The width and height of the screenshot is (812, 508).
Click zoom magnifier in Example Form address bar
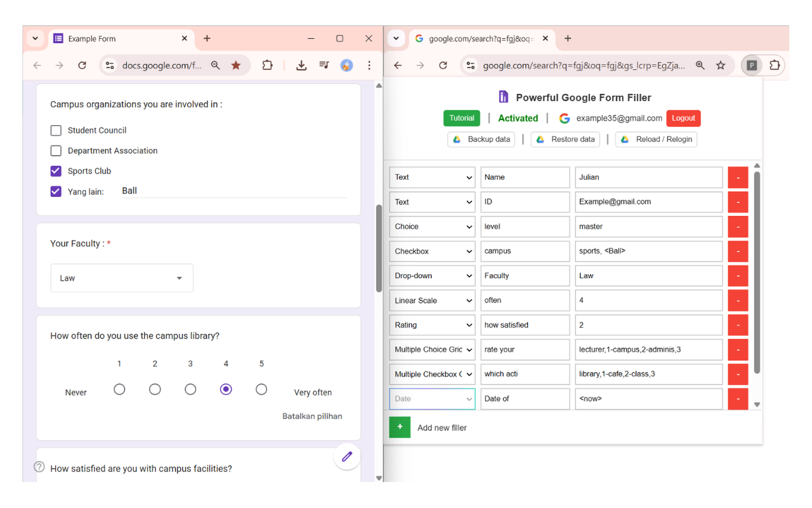click(216, 65)
